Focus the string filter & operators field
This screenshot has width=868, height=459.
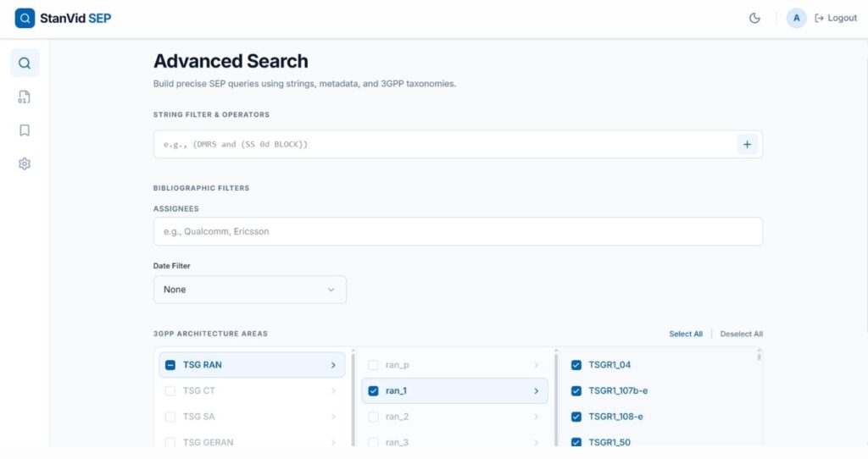[444, 144]
